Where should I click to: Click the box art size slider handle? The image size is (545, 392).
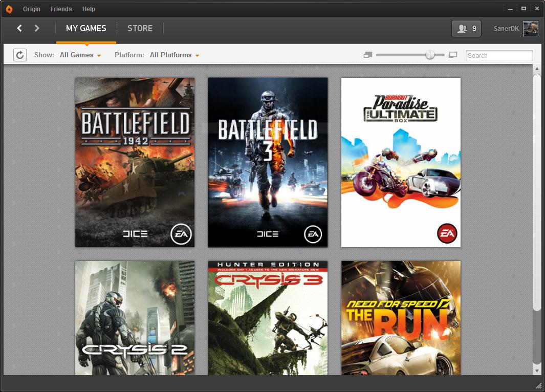pyautogui.click(x=430, y=55)
